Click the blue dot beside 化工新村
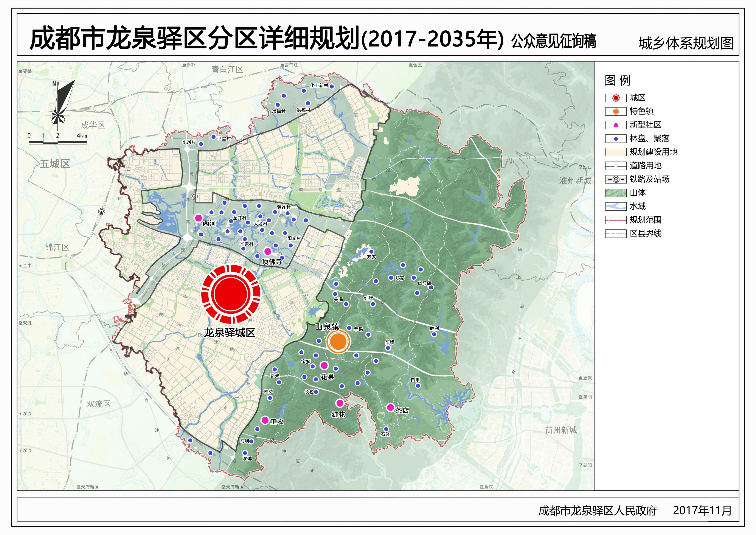The height and width of the screenshot is (535, 756). click(x=332, y=86)
